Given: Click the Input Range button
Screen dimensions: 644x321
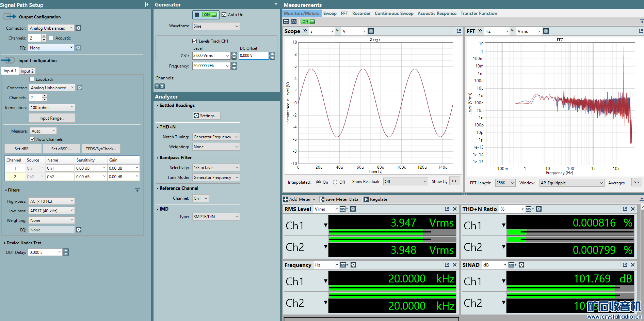Looking at the screenshot, I should (52, 118).
